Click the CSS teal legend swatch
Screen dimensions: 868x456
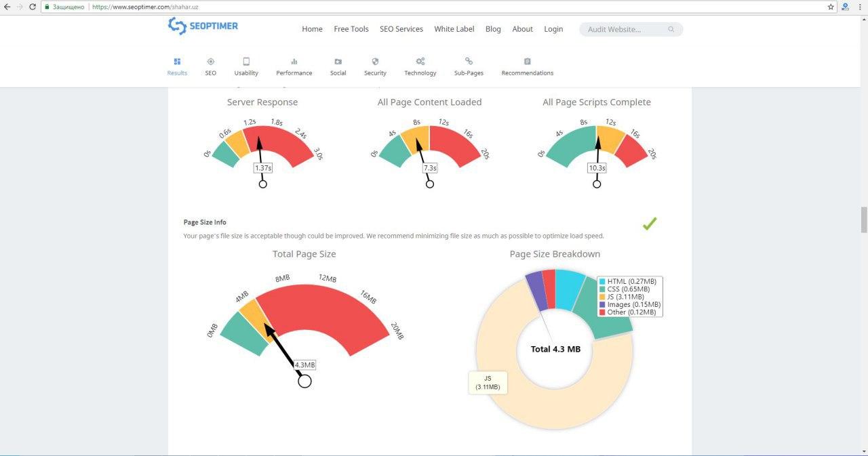pos(602,289)
